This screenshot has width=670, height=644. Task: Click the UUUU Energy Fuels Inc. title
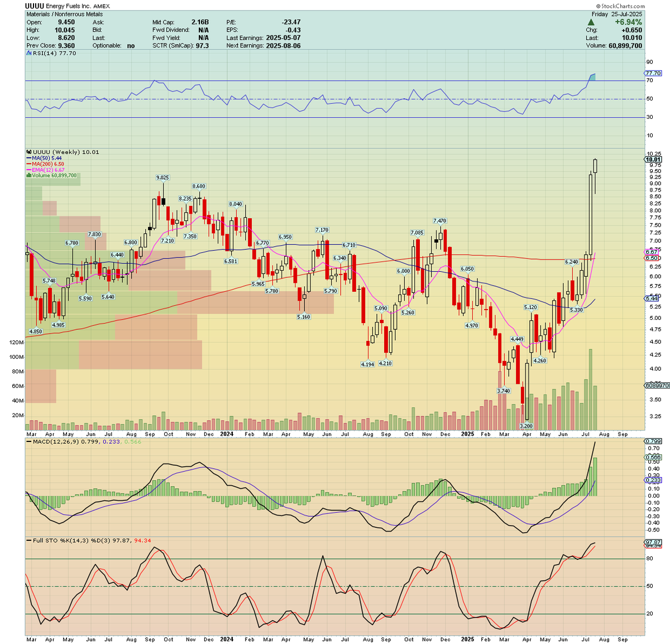pos(68,6)
